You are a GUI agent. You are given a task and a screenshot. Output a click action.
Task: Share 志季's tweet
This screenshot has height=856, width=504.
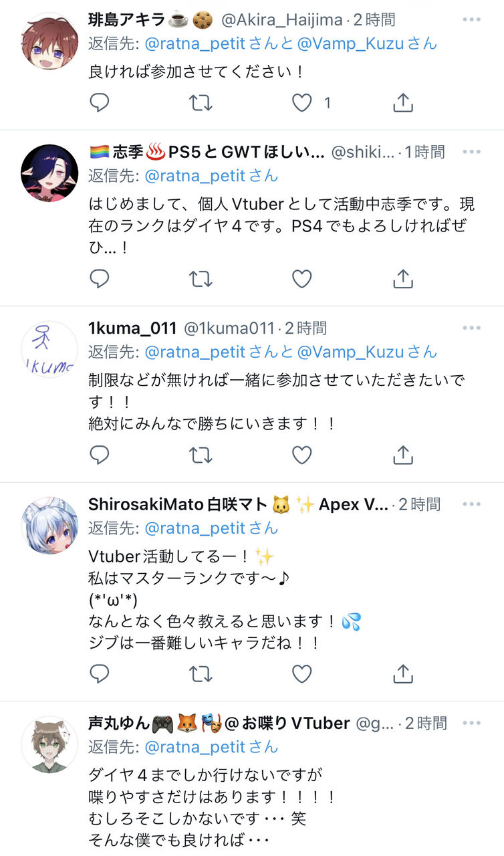[x=403, y=278]
